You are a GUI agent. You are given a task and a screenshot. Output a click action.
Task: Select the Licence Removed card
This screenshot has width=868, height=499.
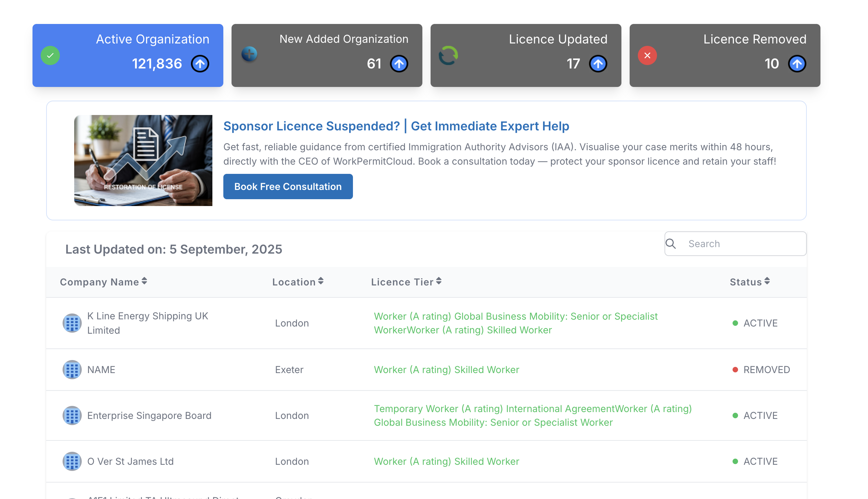725,55
